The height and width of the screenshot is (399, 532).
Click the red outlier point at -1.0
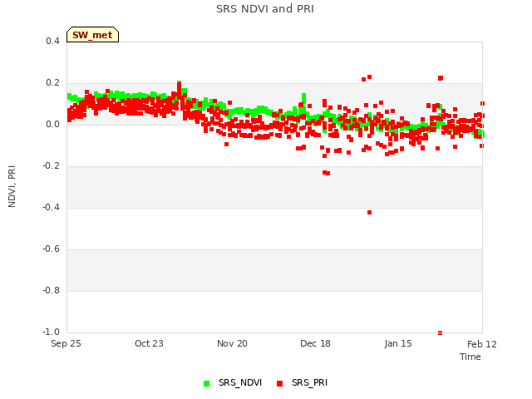click(x=440, y=332)
